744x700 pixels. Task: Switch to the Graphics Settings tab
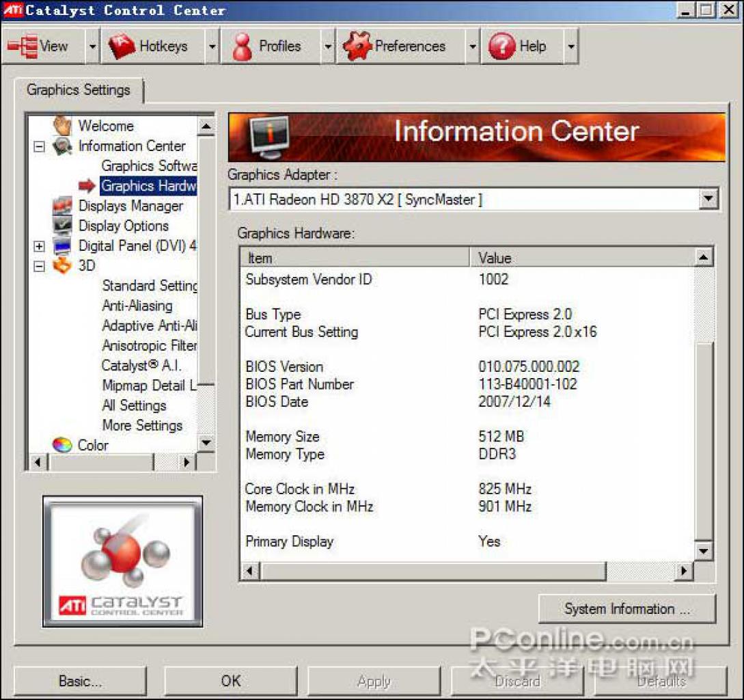coord(79,90)
